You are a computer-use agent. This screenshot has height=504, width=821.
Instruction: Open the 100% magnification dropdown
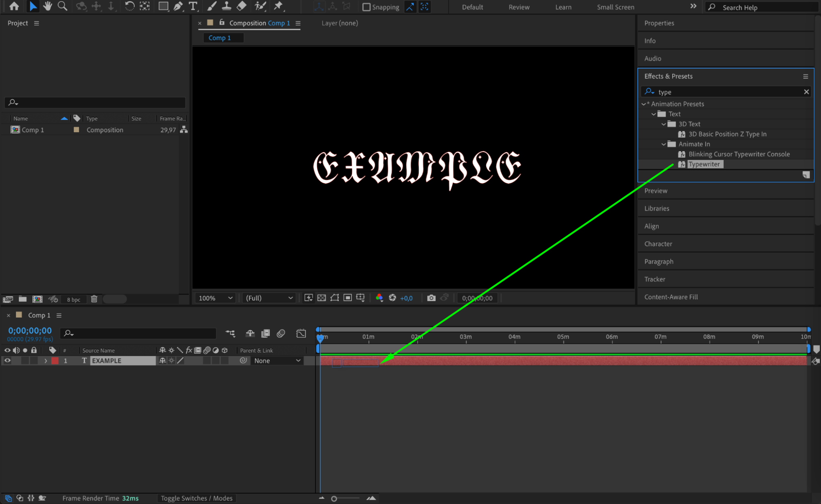click(216, 298)
